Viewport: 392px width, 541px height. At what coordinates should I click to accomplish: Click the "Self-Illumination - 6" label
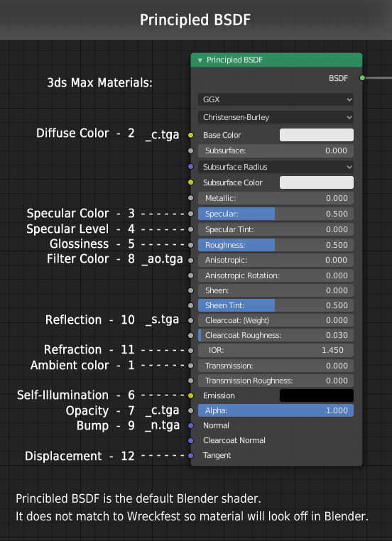pyautogui.click(x=75, y=395)
